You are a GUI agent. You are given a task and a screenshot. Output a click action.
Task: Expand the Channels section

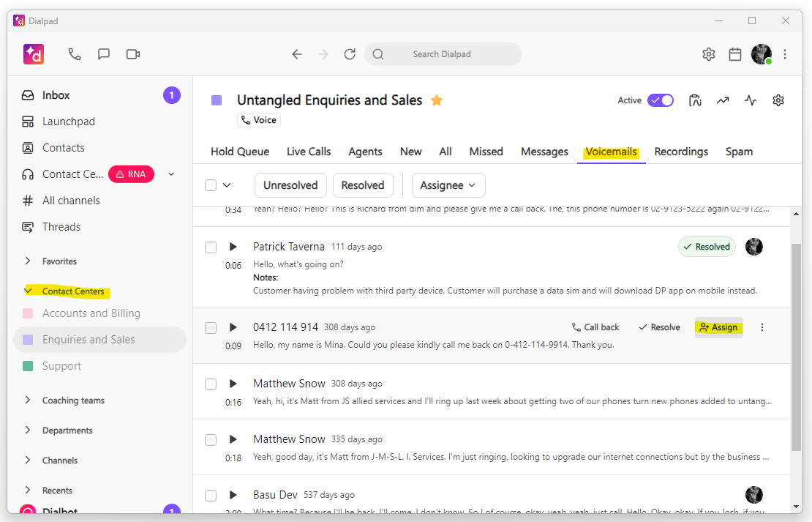pos(28,460)
